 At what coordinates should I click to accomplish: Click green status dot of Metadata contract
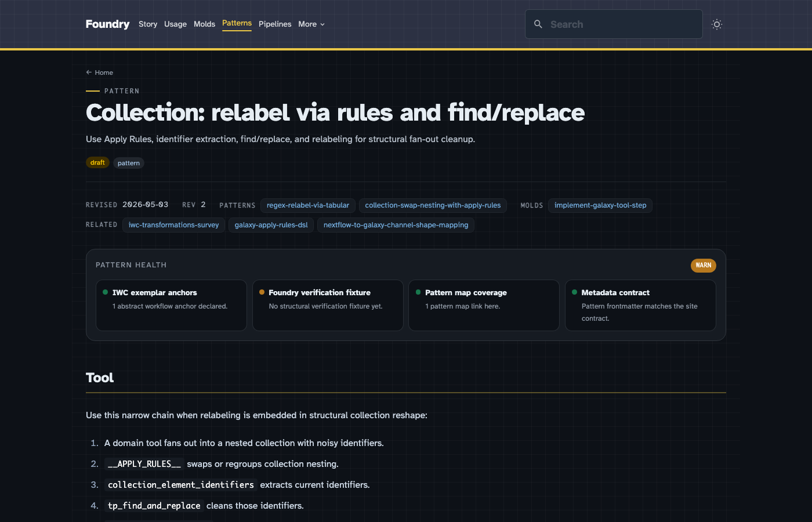pyautogui.click(x=575, y=292)
